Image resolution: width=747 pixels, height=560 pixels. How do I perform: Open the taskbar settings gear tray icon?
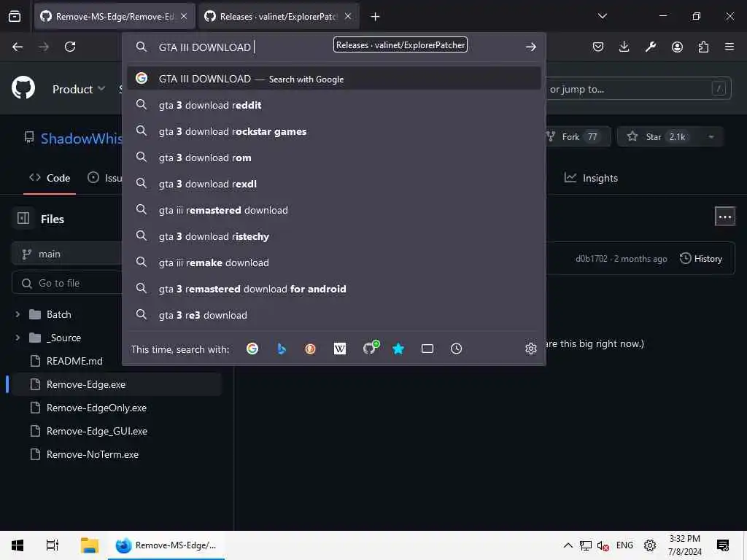(x=650, y=545)
